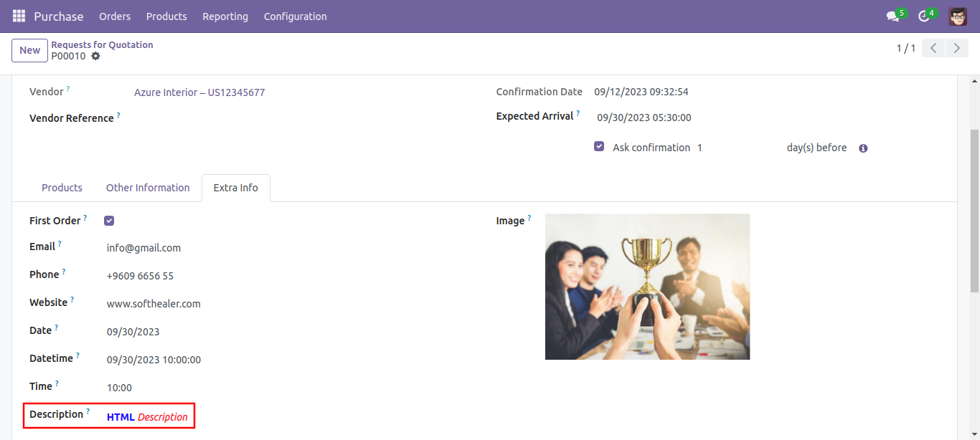Show help tooltip for Expected Arrival
The height and width of the screenshot is (440, 980).
[578, 113]
